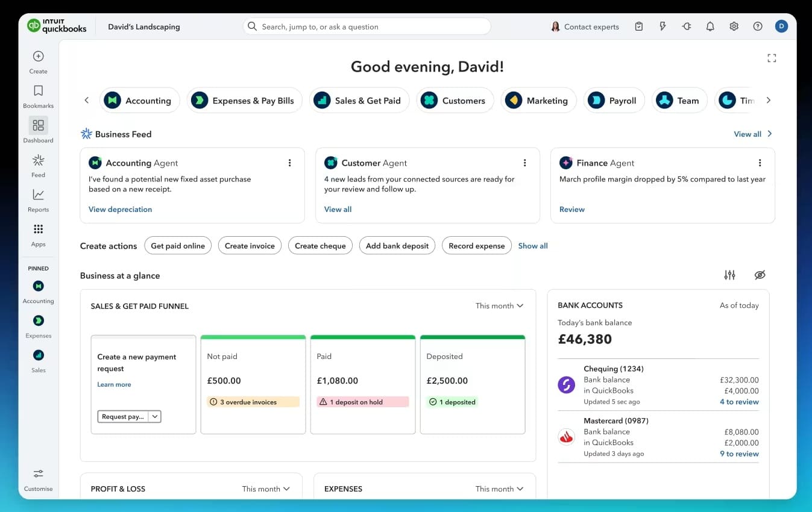Viewport: 812px width, 512px height.
Task: Open notifications bell icon
Action: [x=710, y=27]
